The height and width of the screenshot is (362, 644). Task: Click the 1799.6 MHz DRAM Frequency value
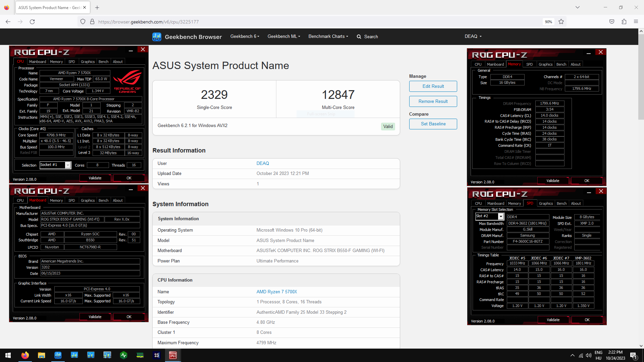click(x=549, y=104)
